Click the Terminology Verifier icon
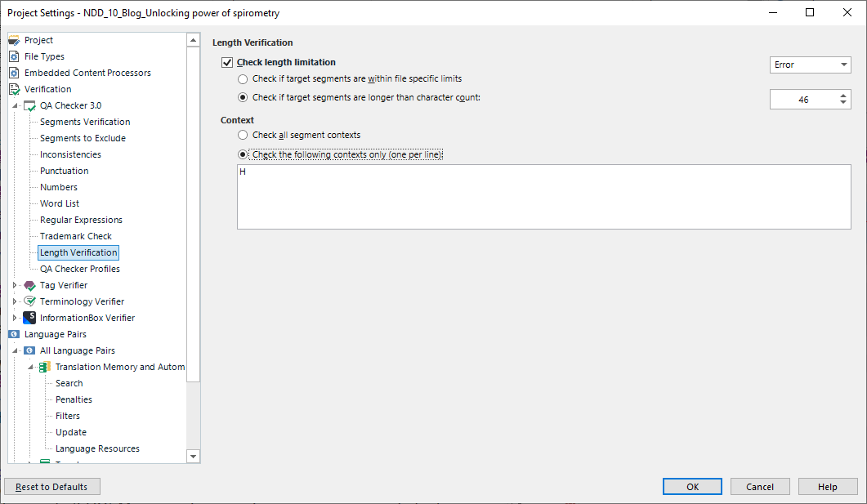This screenshot has height=504, width=867. 29,301
